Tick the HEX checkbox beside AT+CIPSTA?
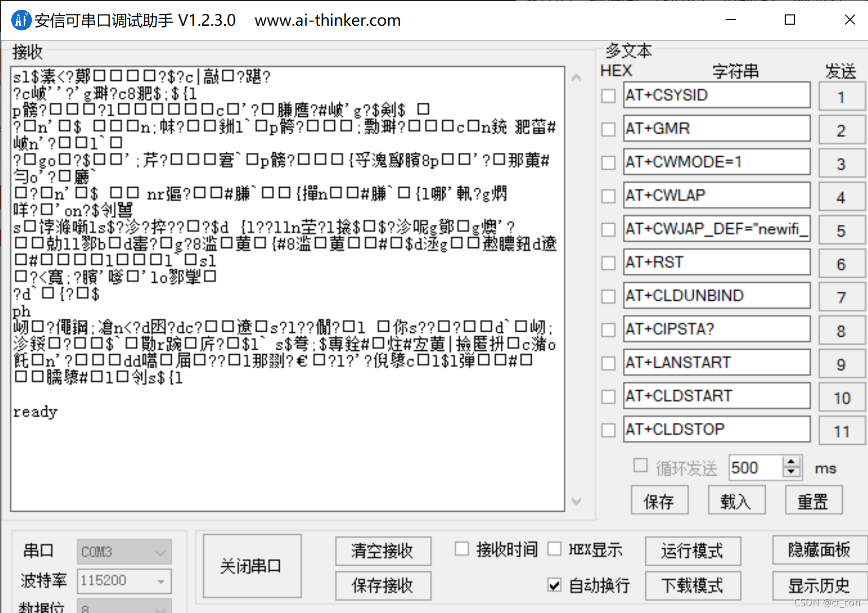 click(608, 330)
